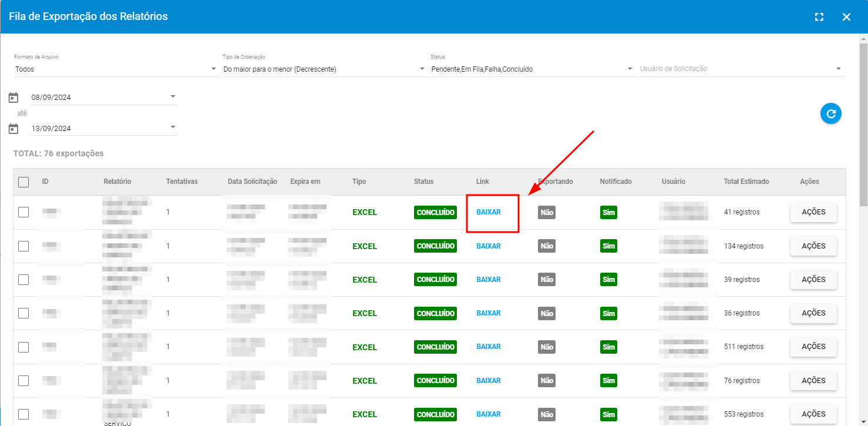
Task: Open calendar icon beside 08/09/2024
Action: click(14, 98)
